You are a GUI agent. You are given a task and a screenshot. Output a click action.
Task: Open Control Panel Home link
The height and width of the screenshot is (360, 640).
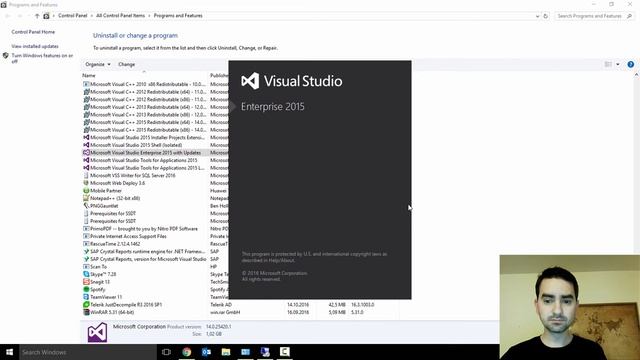click(x=33, y=32)
